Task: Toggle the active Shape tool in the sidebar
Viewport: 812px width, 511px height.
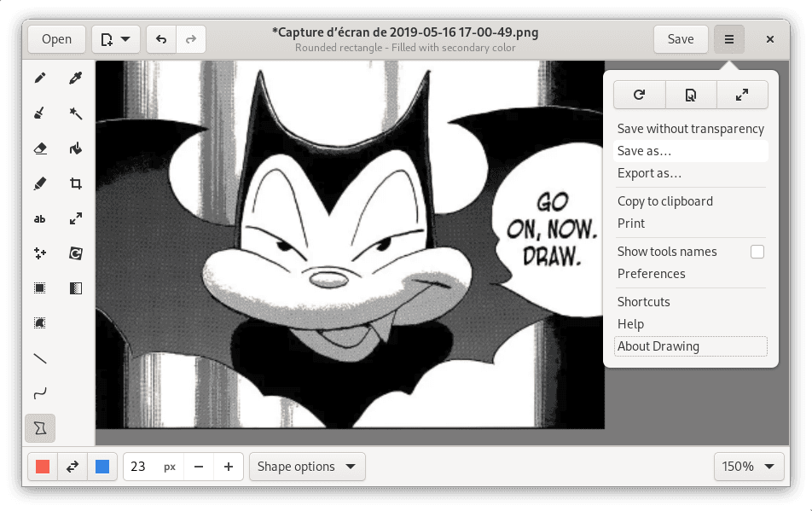Action: click(39, 427)
